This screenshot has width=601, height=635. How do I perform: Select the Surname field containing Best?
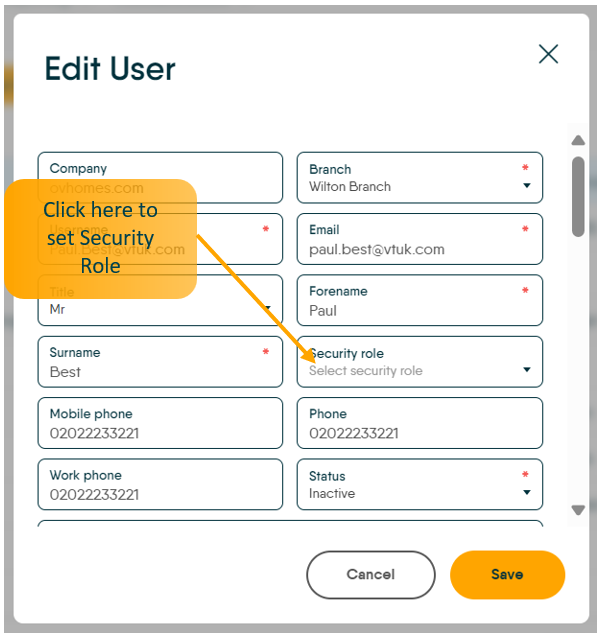160,362
